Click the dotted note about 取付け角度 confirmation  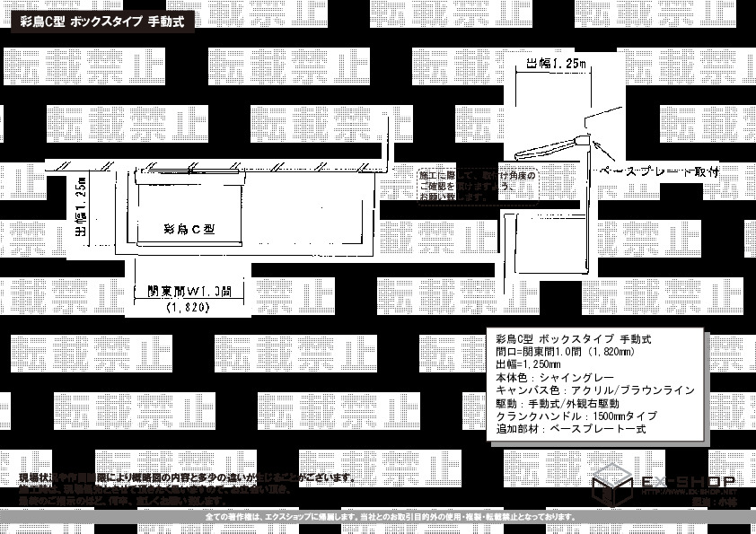[x=478, y=186]
